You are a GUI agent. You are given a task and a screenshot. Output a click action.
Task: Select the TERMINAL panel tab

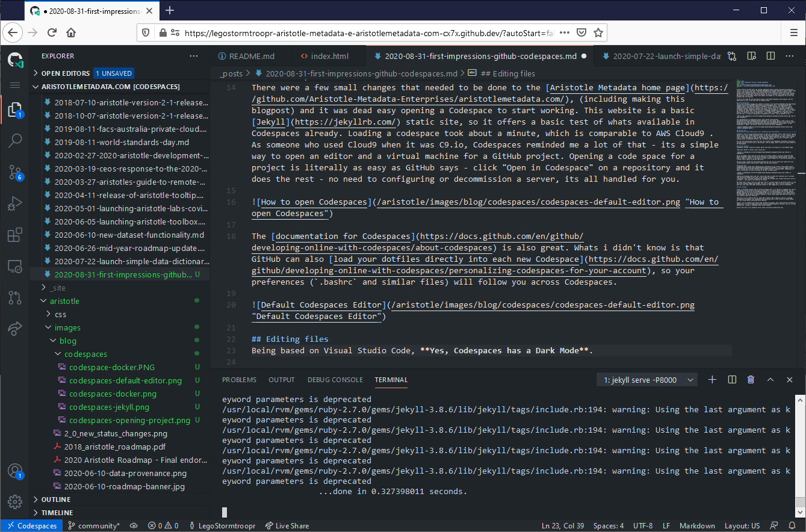pyautogui.click(x=391, y=380)
